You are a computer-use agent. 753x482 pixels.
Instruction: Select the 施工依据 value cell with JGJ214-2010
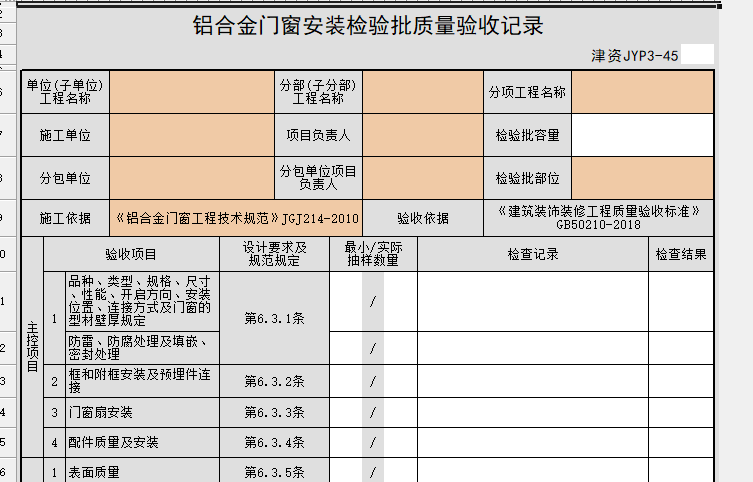(236, 218)
